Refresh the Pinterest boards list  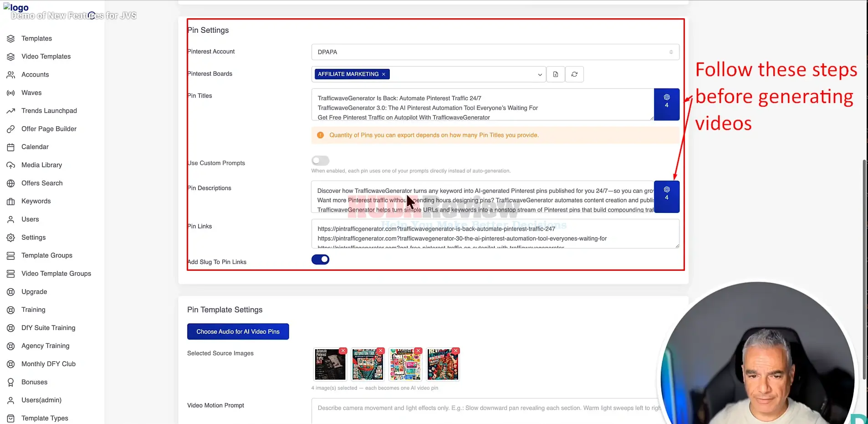tap(574, 74)
